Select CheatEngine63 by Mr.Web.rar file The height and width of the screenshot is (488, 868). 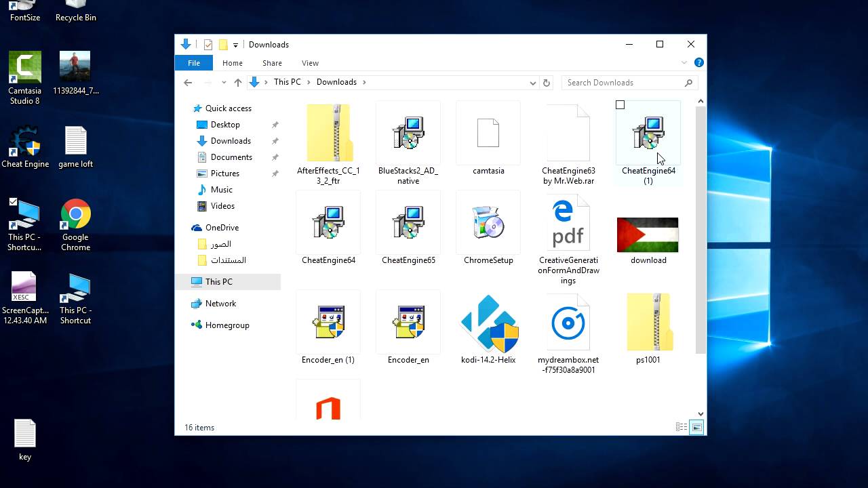point(568,133)
